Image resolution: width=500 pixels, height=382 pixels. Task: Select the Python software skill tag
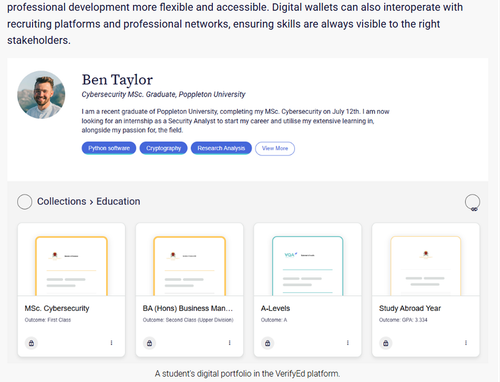pyautogui.click(x=109, y=148)
